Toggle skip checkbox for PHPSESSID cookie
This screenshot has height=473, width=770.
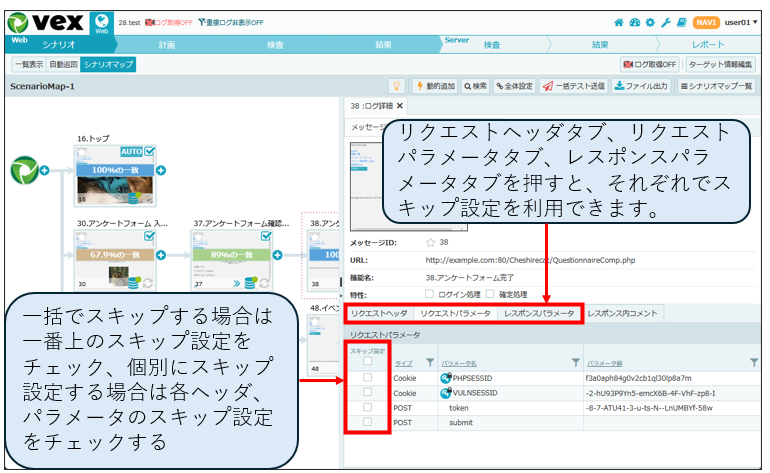pos(367,377)
